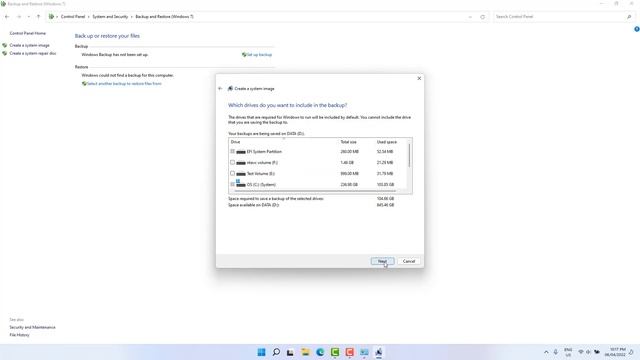Click the 'Create a system image' dialog title icon
Viewport: 640px width, 360px height.
pyautogui.click(x=230, y=89)
